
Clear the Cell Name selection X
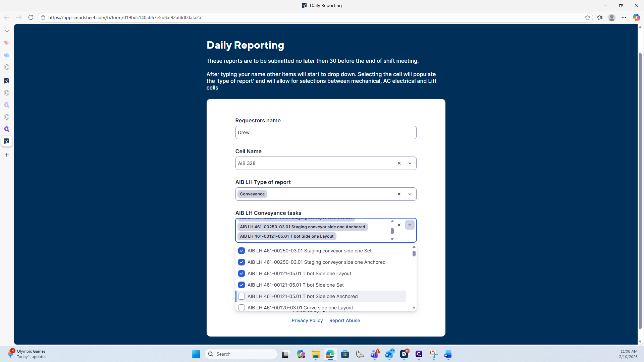(399, 163)
